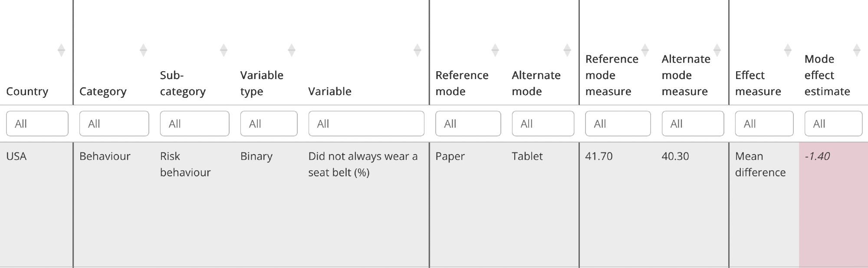Viewport: 868px width, 268px height.
Task: Sort by Effect measure column arrows
Action: pos(787,50)
